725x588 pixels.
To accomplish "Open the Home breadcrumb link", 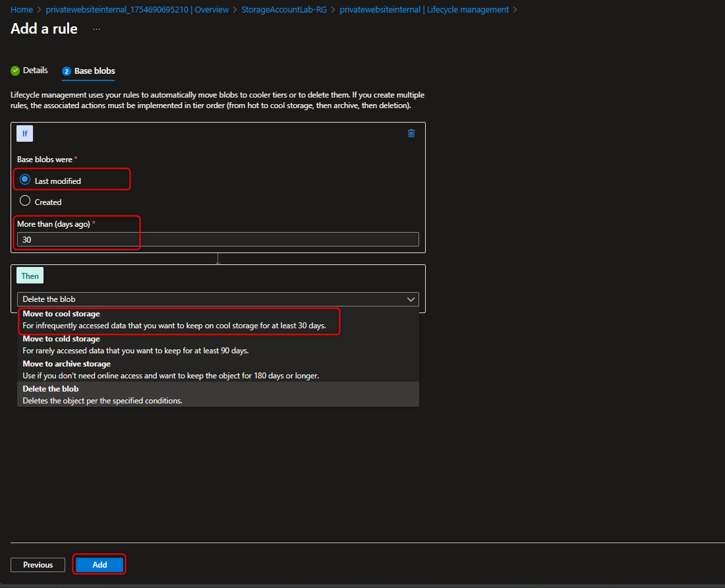I will coord(22,9).
